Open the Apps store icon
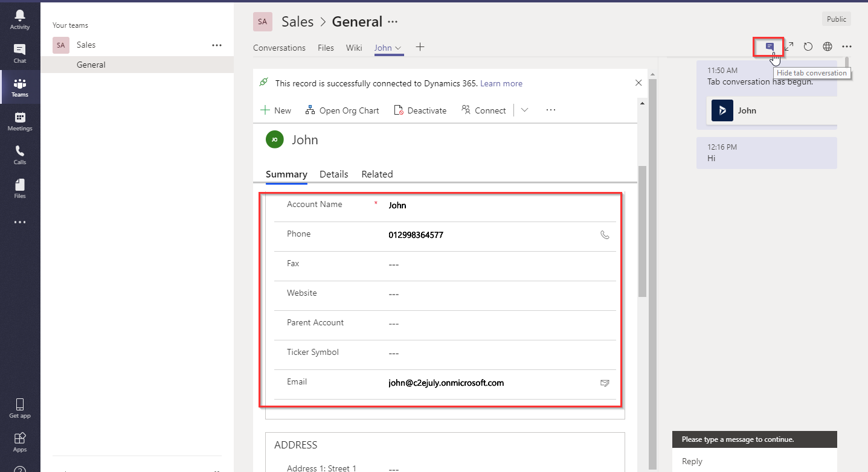 pos(20,442)
